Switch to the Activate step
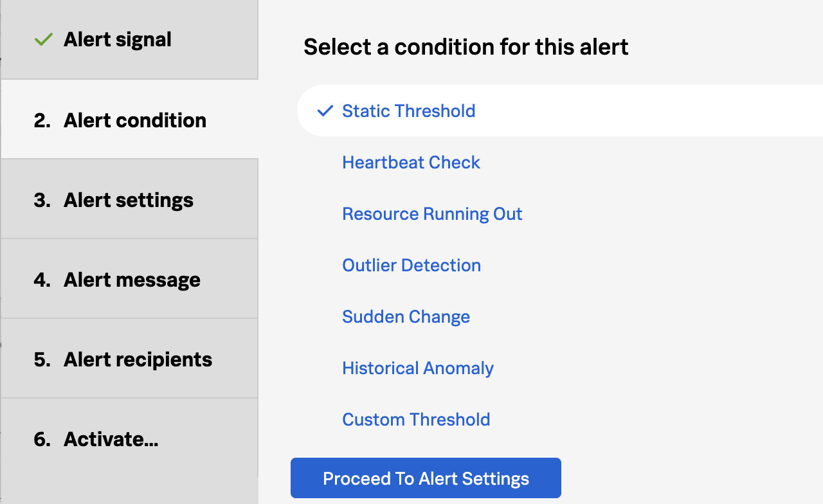Image resolution: width=823 pixels, height=504 pixels. click(x=111, y=439)
